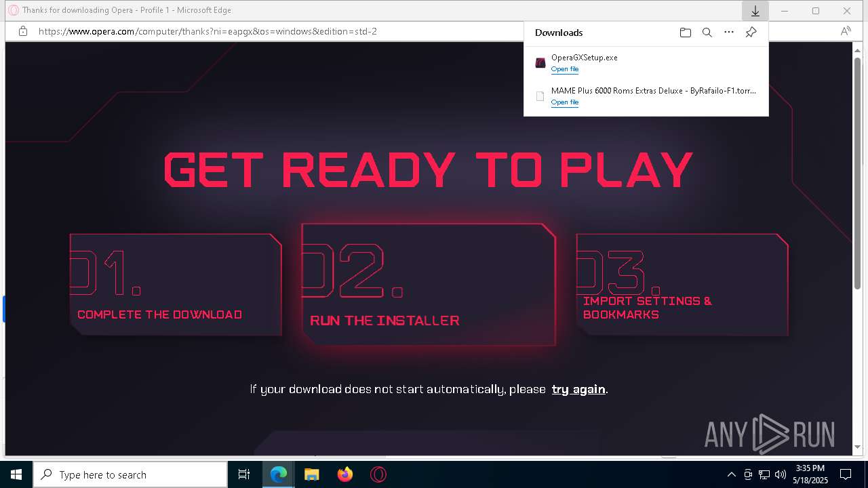The image size is (868, 488).
Task: Click the Get Ready To Play heading
Action: point(429,169)
